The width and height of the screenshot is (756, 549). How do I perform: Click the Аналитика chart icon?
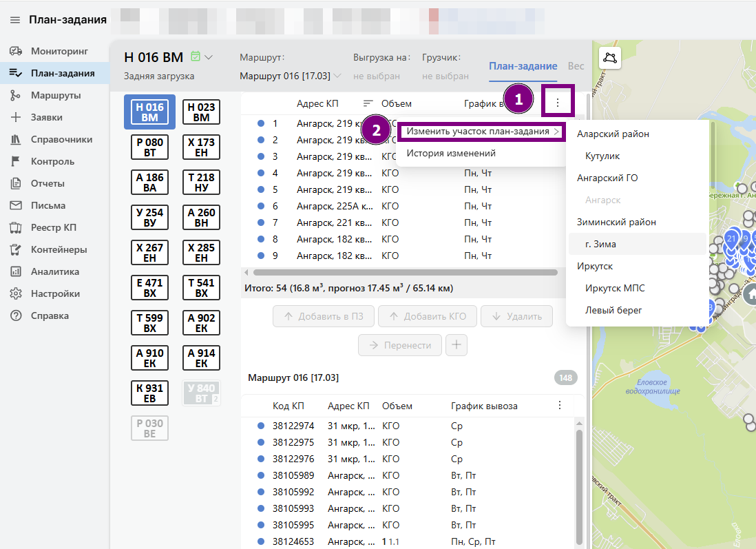click(16, 271)
